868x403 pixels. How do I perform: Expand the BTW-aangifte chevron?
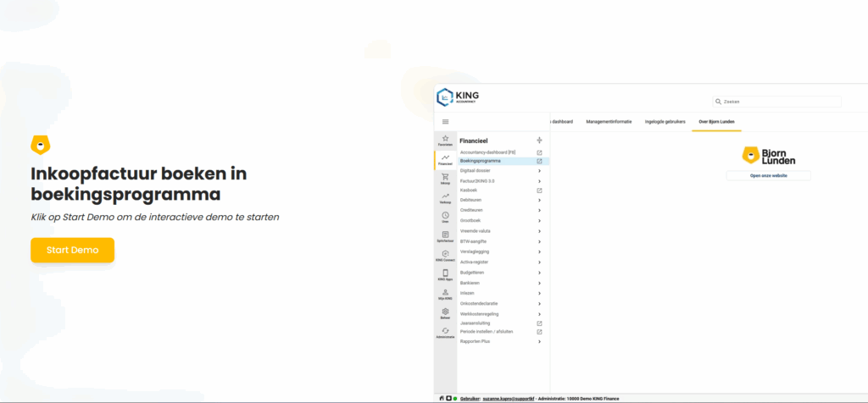pos(539,241)
